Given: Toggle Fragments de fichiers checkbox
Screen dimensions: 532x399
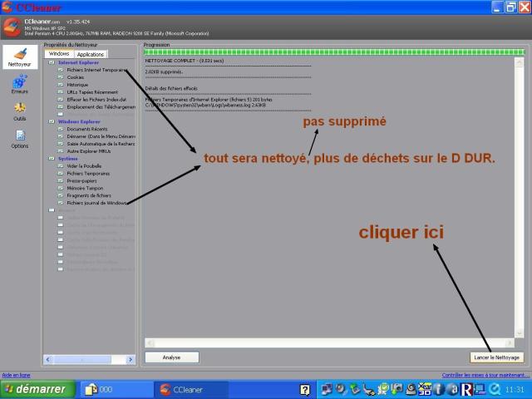Looking at the screenshot, I should 61,195.
